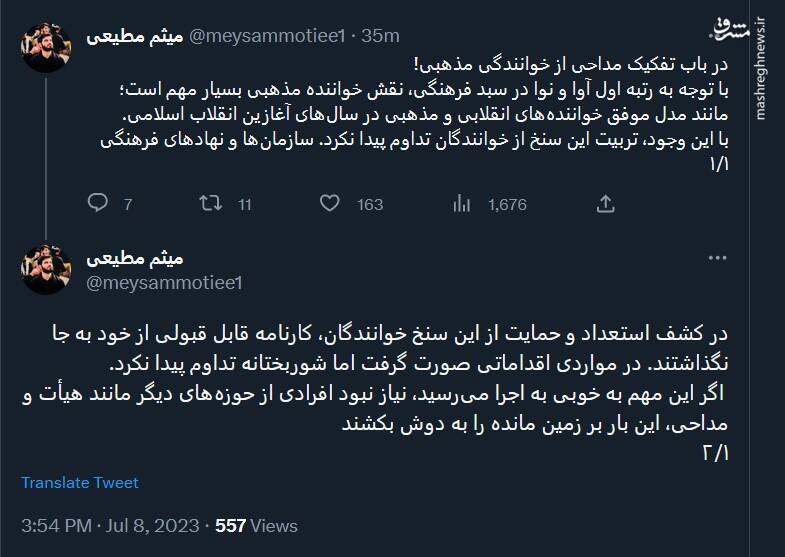Click the 557 Views count
The width and height of the screenshot is (785, 557).
257,525
